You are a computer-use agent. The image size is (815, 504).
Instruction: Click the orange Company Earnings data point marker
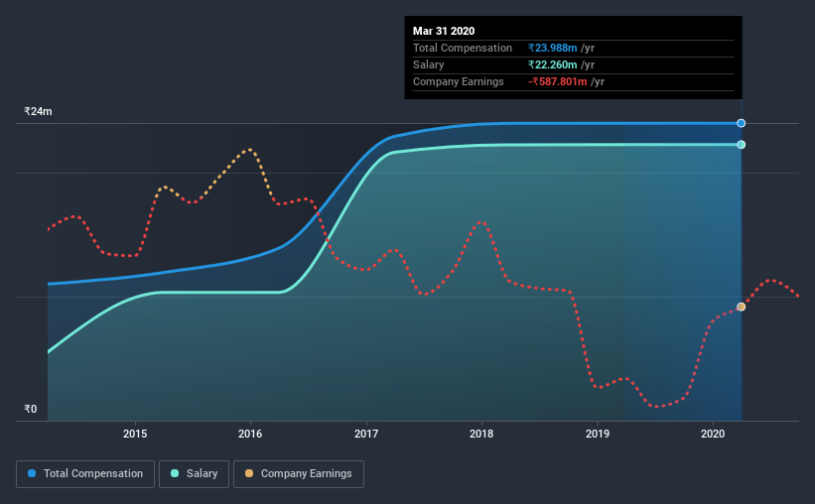(x=742, y=308)
